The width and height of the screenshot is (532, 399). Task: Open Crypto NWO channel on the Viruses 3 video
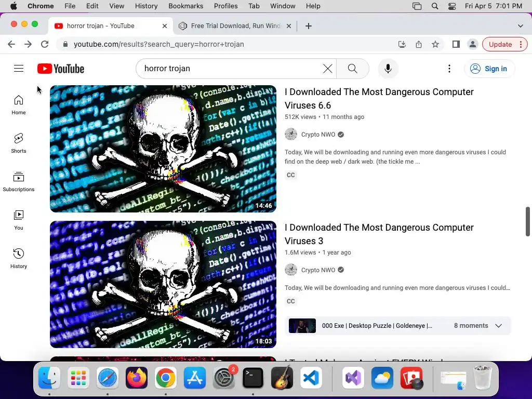coord(318,270)
